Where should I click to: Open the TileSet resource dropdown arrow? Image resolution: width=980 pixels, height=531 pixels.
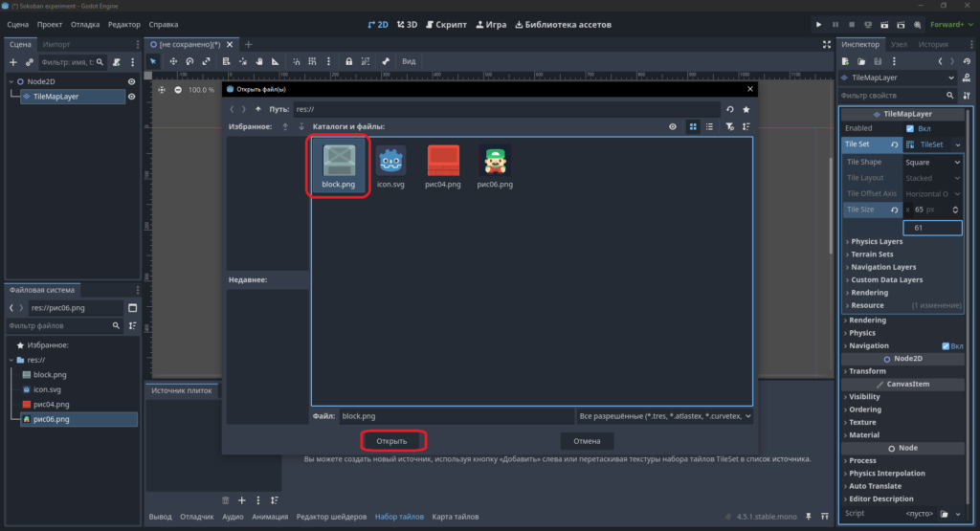(x=957, y=144)
